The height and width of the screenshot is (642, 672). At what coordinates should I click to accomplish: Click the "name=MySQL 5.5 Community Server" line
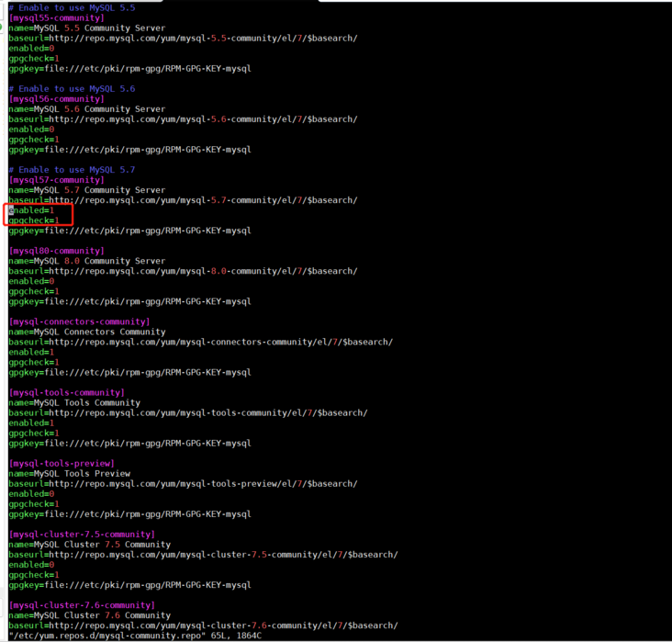pos(87,28)
